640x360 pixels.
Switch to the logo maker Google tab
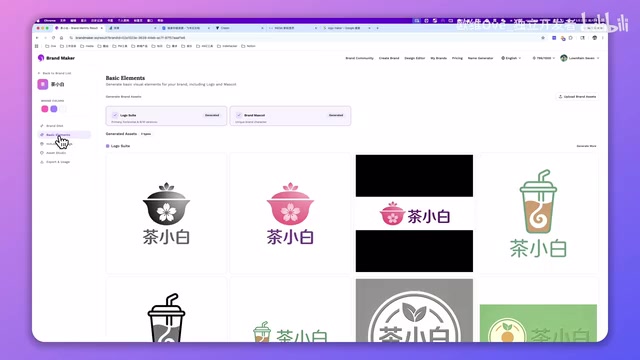[346, 28]
